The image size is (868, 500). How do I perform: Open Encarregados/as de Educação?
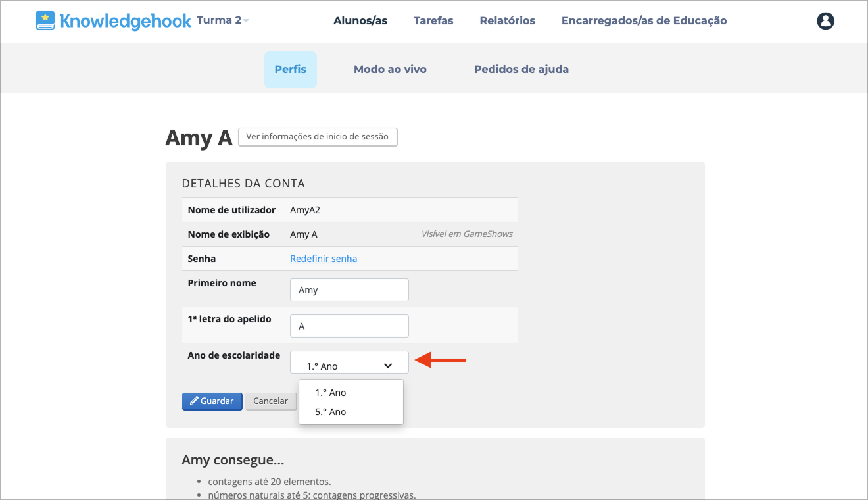(x=644, y=20)
